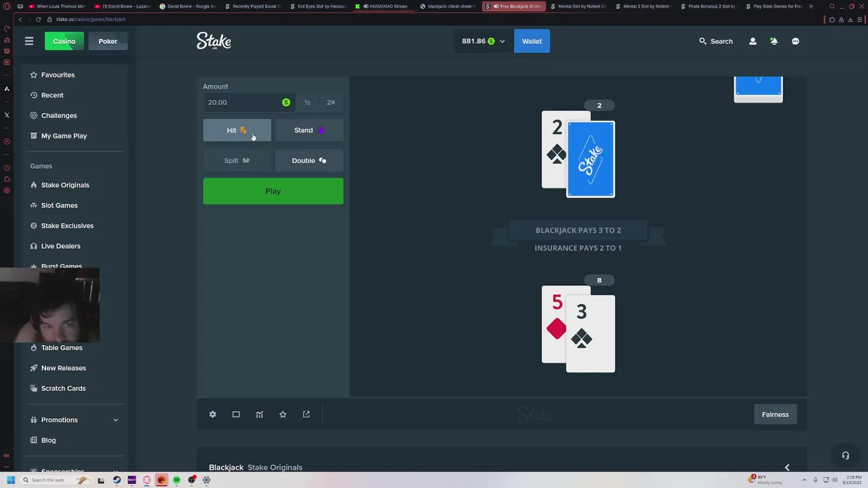Viewport: 868px width, 488px height.
Task: Open Steam from the taskbar
Action: [117, 480]
